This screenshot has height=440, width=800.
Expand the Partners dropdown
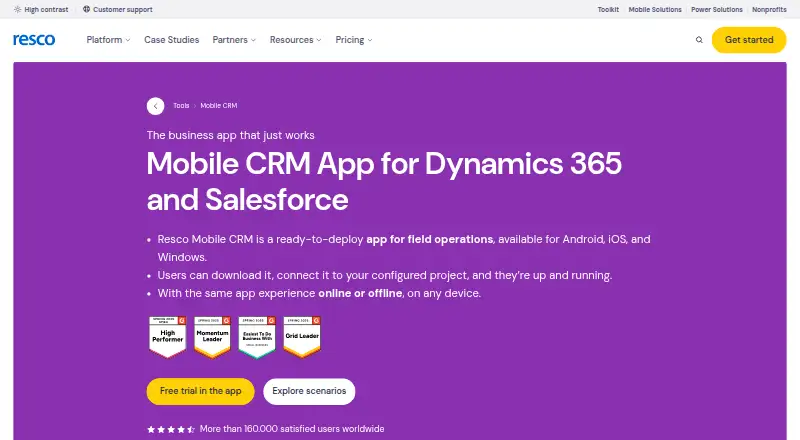tap(234, 40)
